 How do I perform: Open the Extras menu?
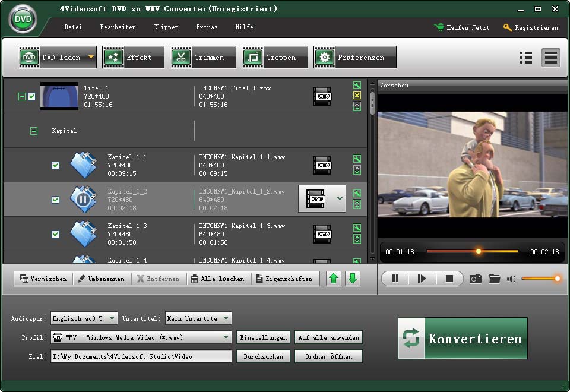[x=207, y=27]
